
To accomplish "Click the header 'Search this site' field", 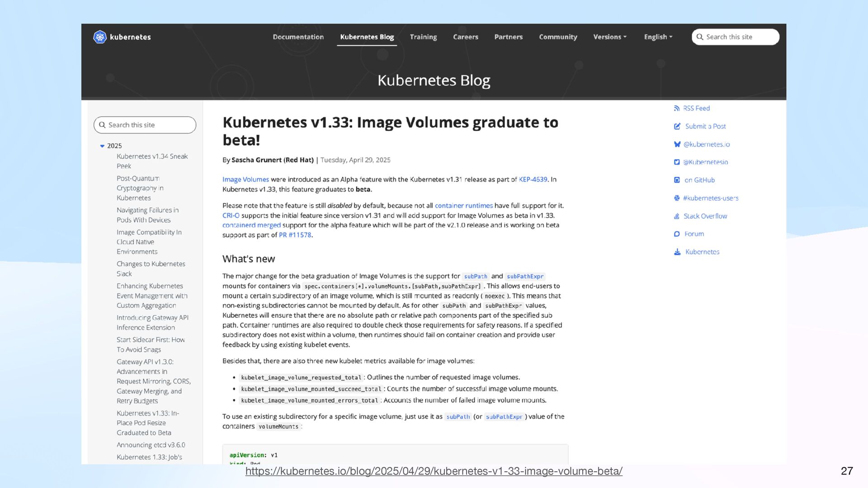I will [x=735, y=37].
